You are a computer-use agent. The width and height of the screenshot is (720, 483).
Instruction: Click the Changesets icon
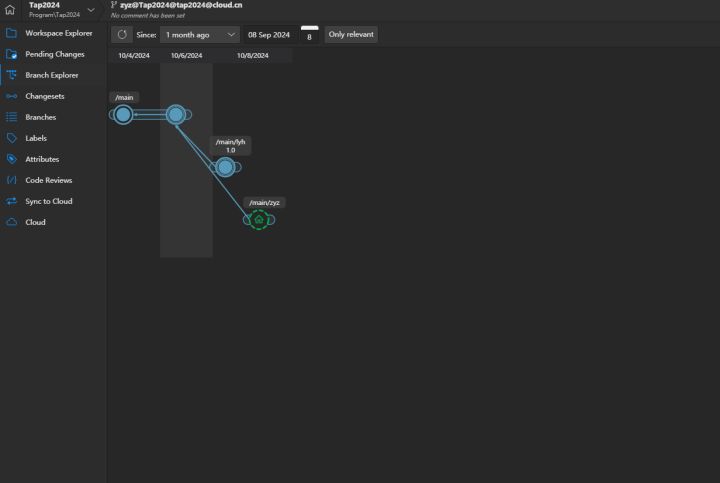11,96
